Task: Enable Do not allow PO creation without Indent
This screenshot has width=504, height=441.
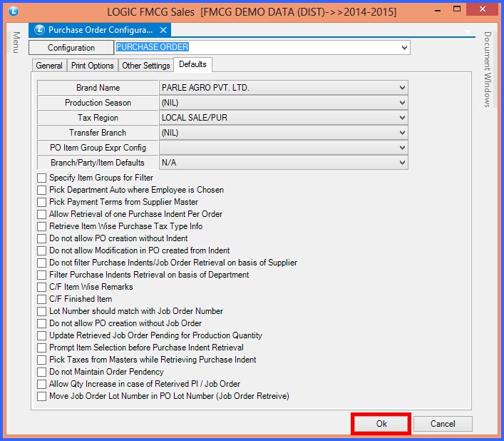Action: click(41, 238)
